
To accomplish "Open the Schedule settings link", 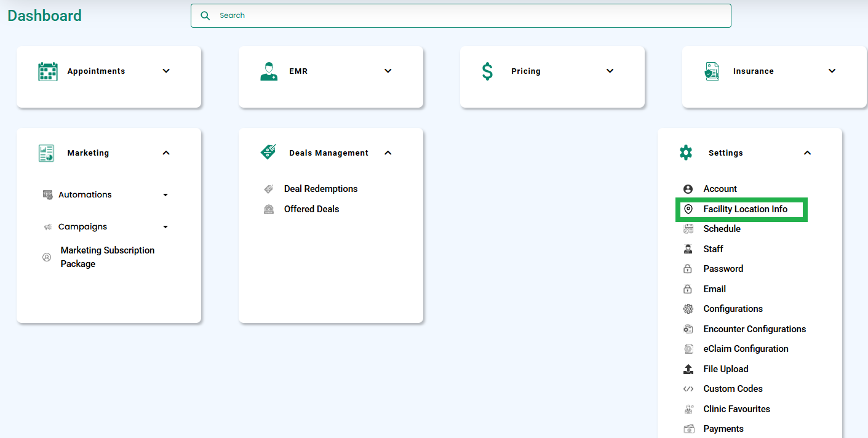I will [x=722, y=229].
